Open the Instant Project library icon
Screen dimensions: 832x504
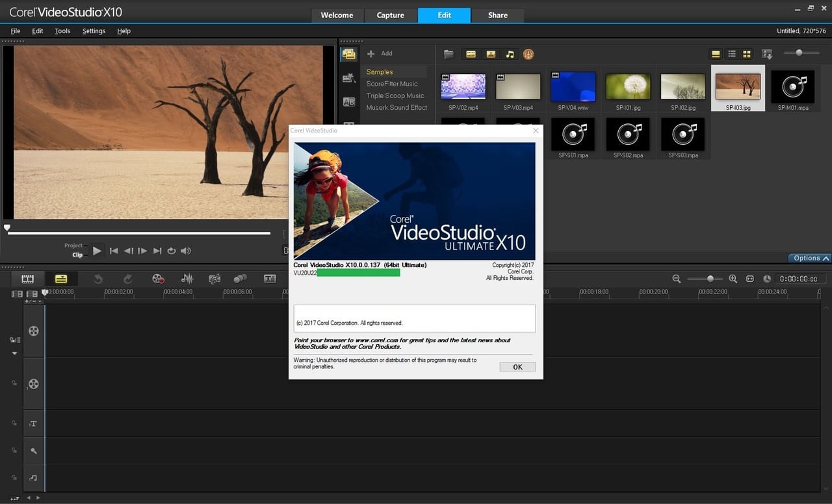coord(349,78)
